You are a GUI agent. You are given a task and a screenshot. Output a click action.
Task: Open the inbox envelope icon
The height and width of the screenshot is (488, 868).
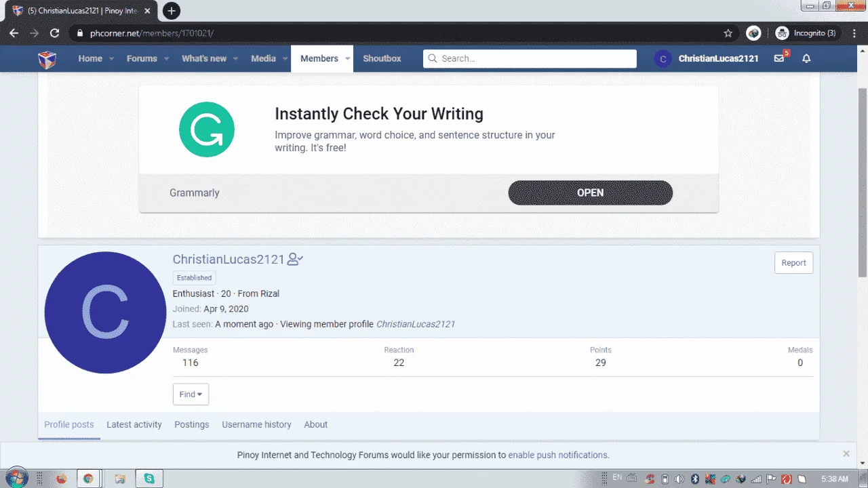coord(779,59)
